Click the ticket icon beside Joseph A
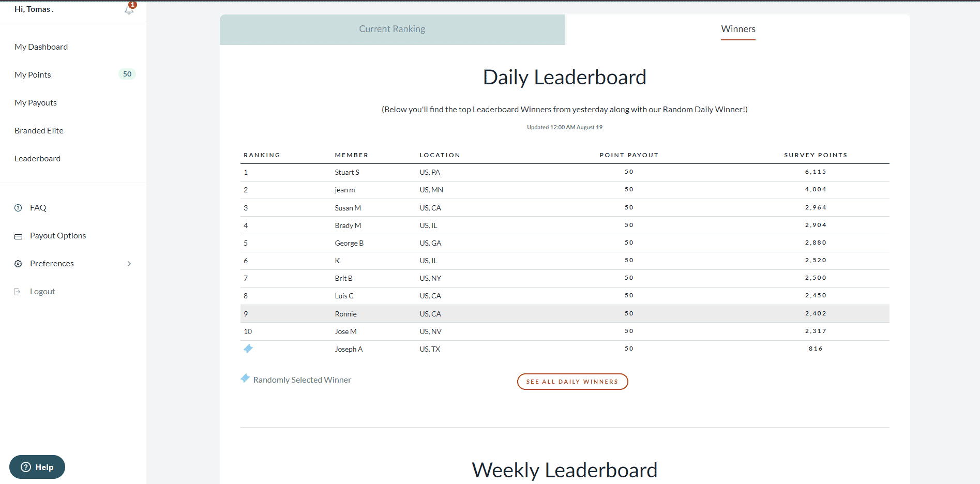The image size is (980, 484). tap(248, 349)
